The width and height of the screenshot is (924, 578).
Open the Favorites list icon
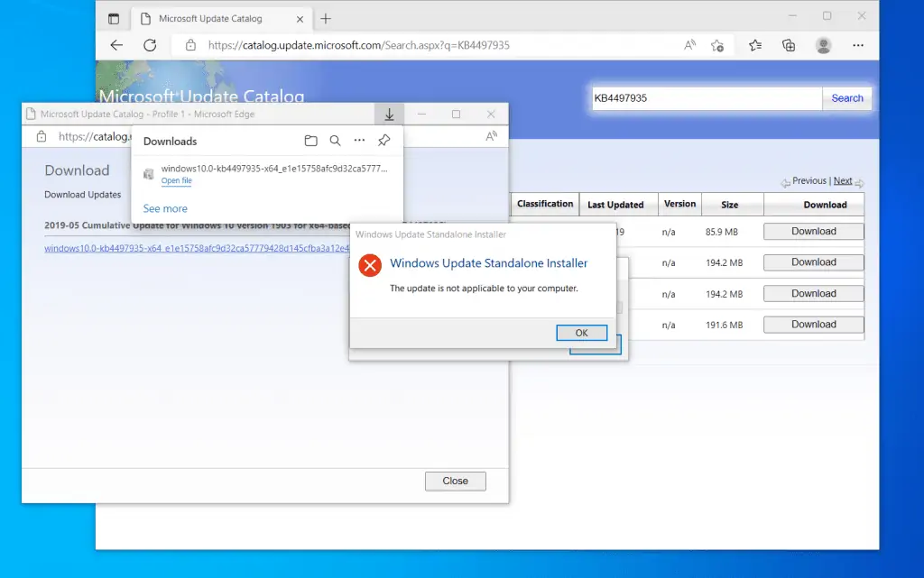click(755, 45)
